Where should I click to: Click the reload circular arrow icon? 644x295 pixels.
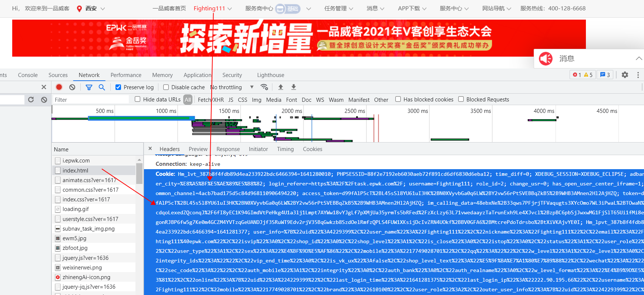tap(31, 100)
